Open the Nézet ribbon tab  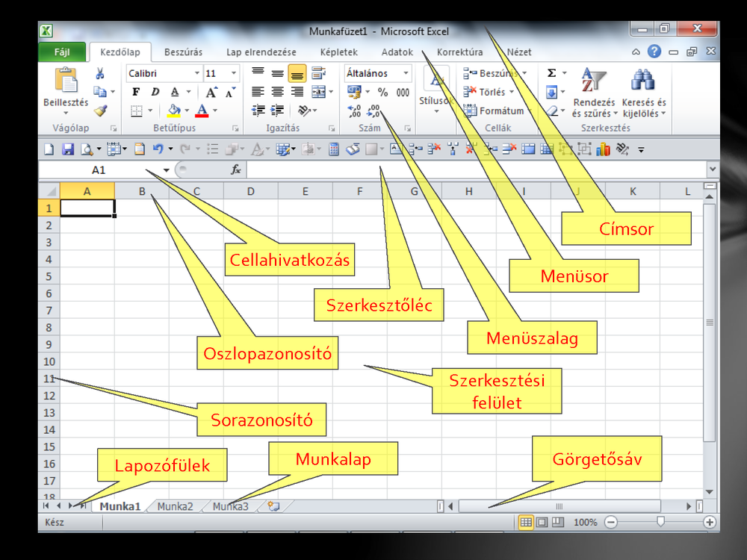tap(519, 52)
